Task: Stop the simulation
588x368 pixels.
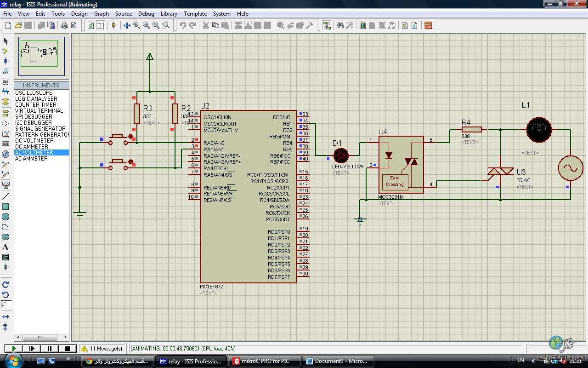Action: [x=67, y=349]
